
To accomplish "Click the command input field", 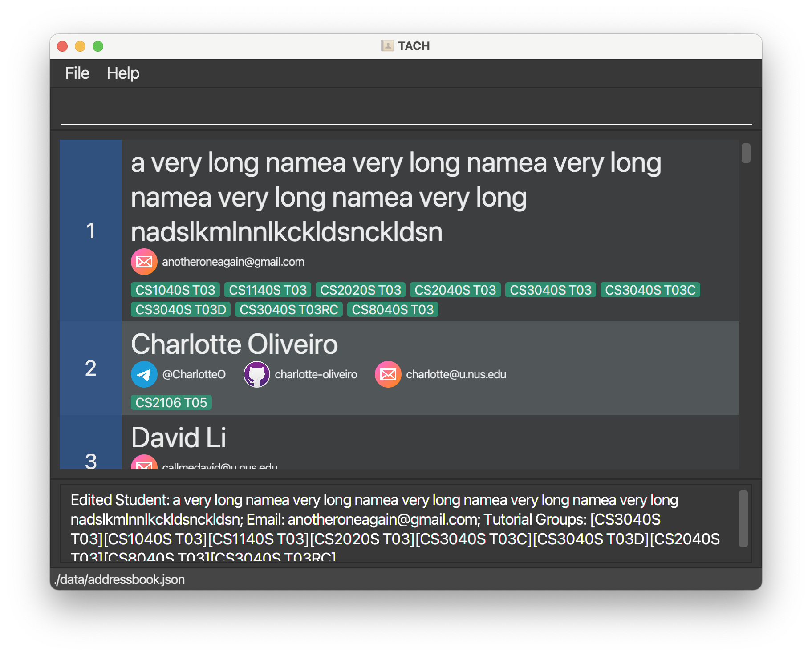I will (406, 109).
